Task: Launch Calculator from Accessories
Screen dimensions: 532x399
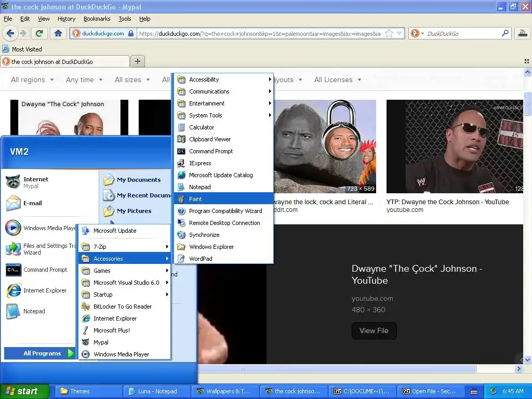Action: coord(223,127)
